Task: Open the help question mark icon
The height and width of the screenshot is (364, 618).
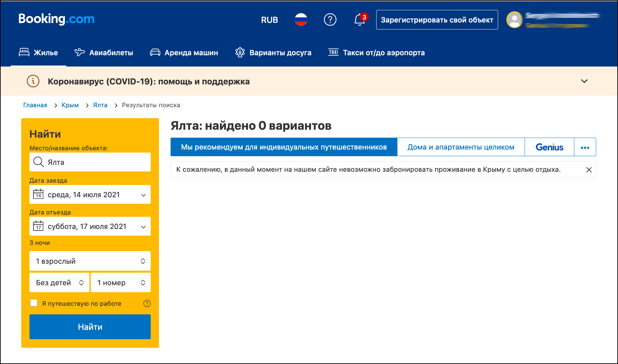Action: coord(330,20)
